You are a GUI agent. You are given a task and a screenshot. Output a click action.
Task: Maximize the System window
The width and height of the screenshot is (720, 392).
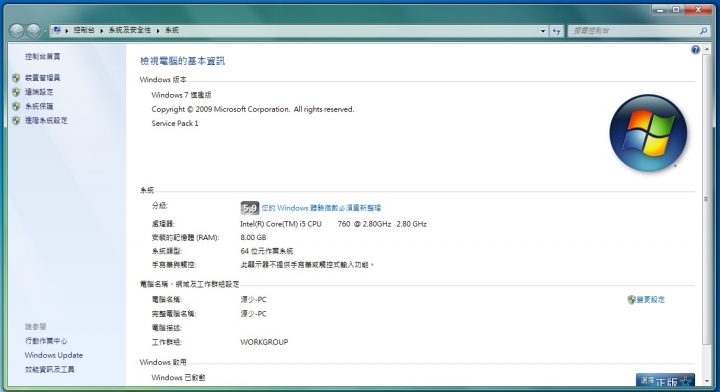[676, 9]
